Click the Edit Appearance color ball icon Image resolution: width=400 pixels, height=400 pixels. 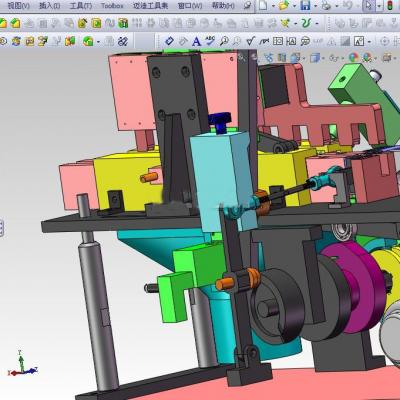354,58
